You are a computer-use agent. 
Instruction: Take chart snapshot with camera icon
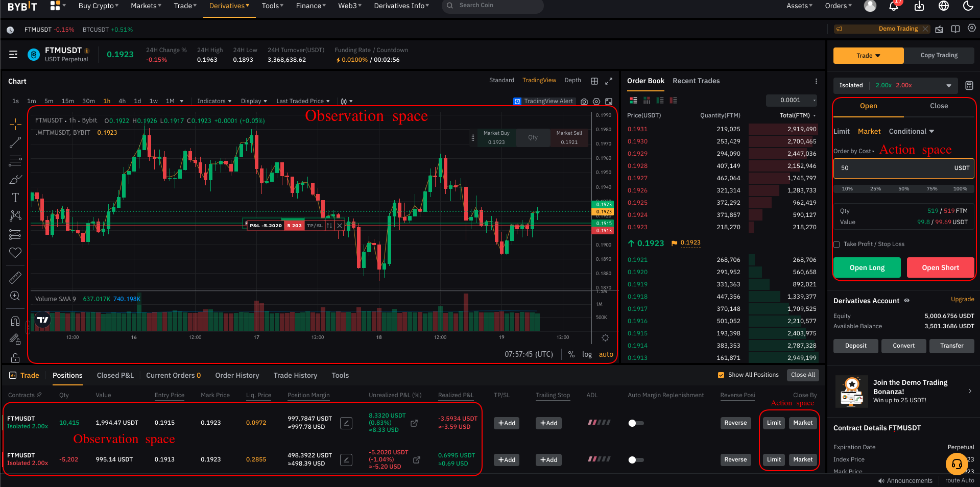pos(584,102)
